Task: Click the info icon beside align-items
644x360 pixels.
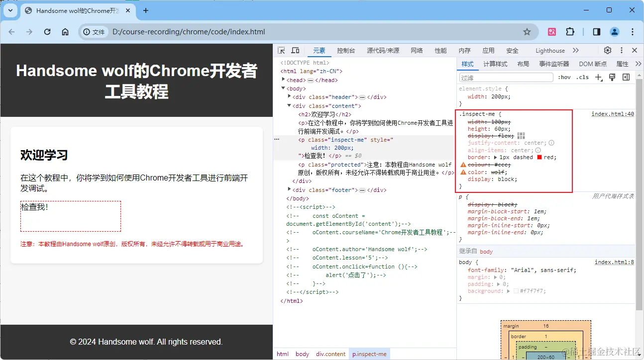Action: (538, 150)
